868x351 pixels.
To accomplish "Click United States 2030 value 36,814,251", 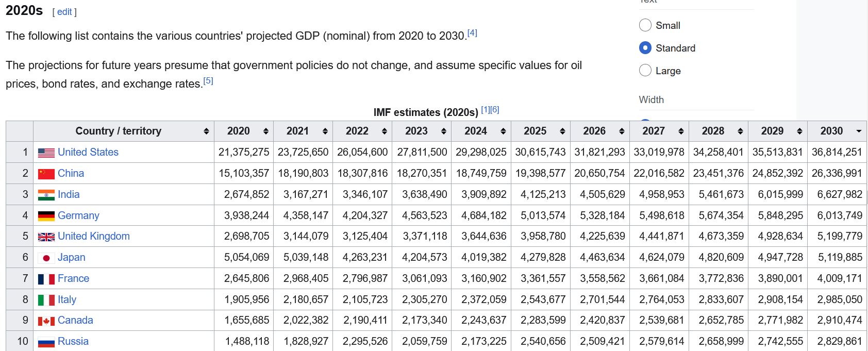I will click(x=837, y=152).
